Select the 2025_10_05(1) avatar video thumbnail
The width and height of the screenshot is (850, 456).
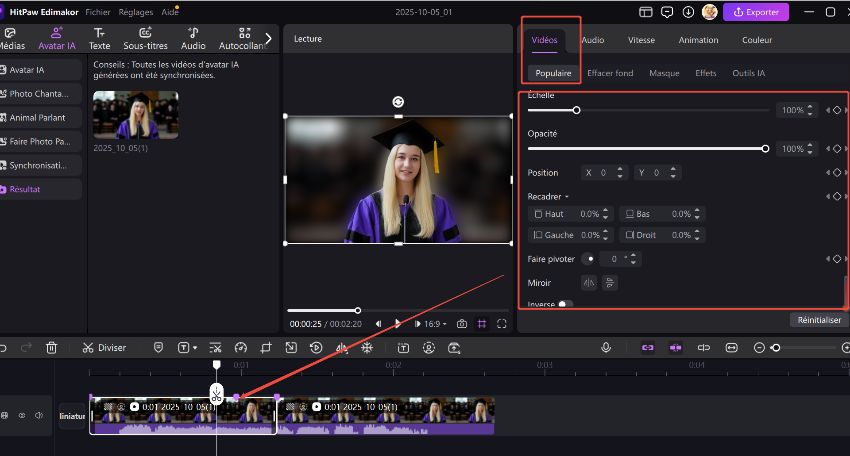click(x=136, y=115)
